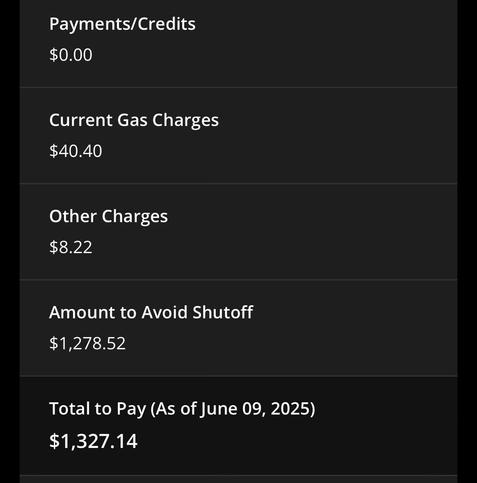
Task: Click the As of June 09, 2025 date
Action: pyautogui.click(x=233, y=409)
